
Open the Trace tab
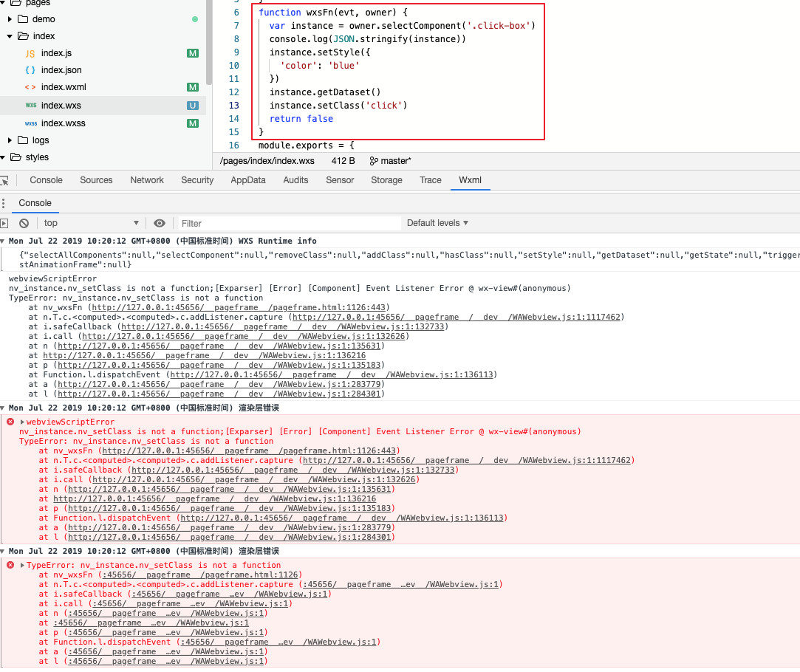[430, 180]
